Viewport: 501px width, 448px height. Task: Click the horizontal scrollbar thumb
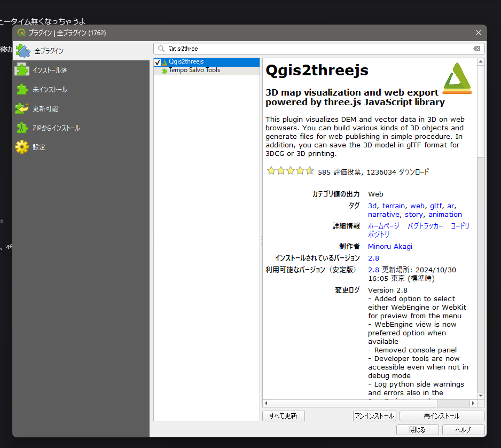coord(354,403)
